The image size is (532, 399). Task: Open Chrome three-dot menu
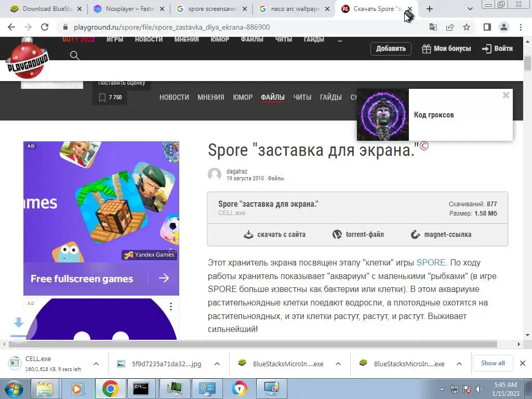(521, 27)
